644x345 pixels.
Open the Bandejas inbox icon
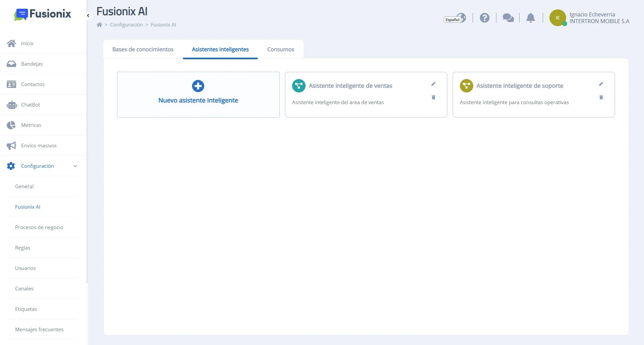click(x=11, y=64)
